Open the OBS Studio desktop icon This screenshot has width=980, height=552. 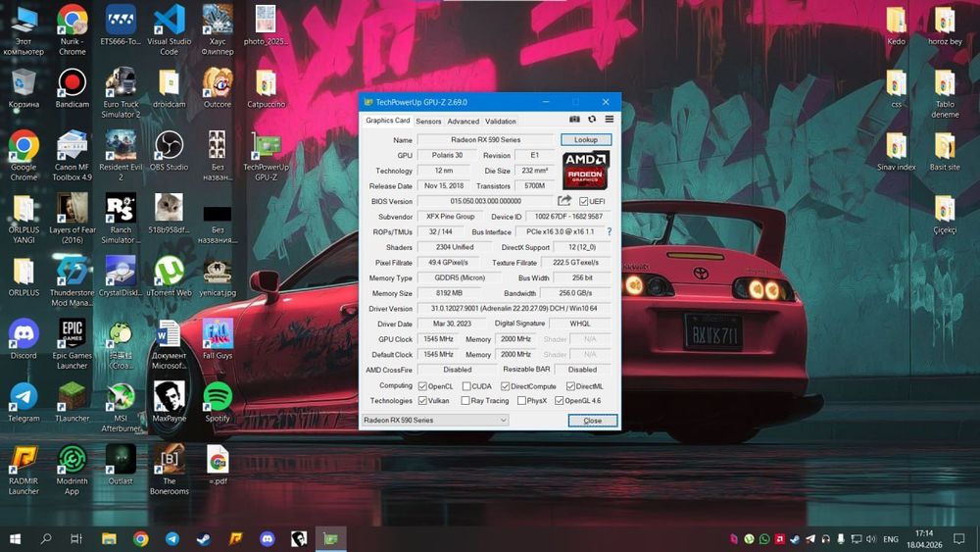click(169, 151)
